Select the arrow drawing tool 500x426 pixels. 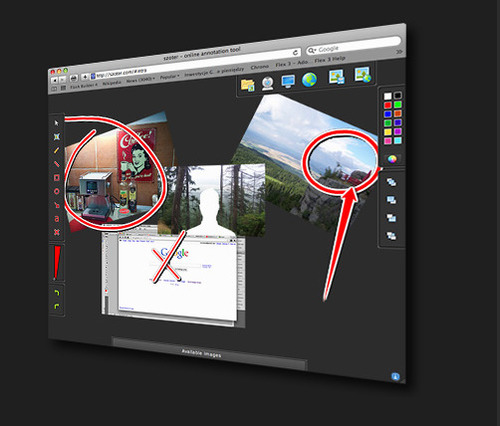tap(56, 205)
